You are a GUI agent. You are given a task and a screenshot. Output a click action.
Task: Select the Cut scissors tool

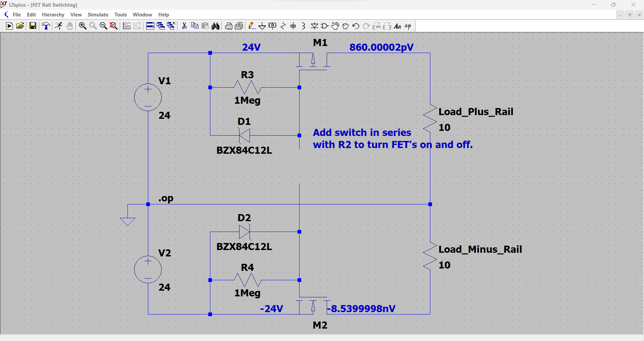tap(184, 26)
